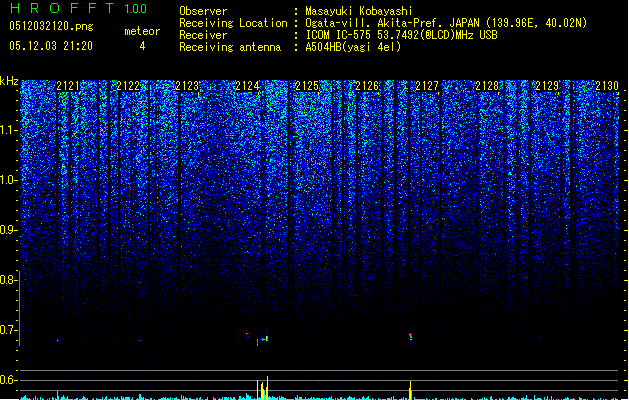Click the meteor label
Viewport: 629px width, 400px height.
pos(142,31)
